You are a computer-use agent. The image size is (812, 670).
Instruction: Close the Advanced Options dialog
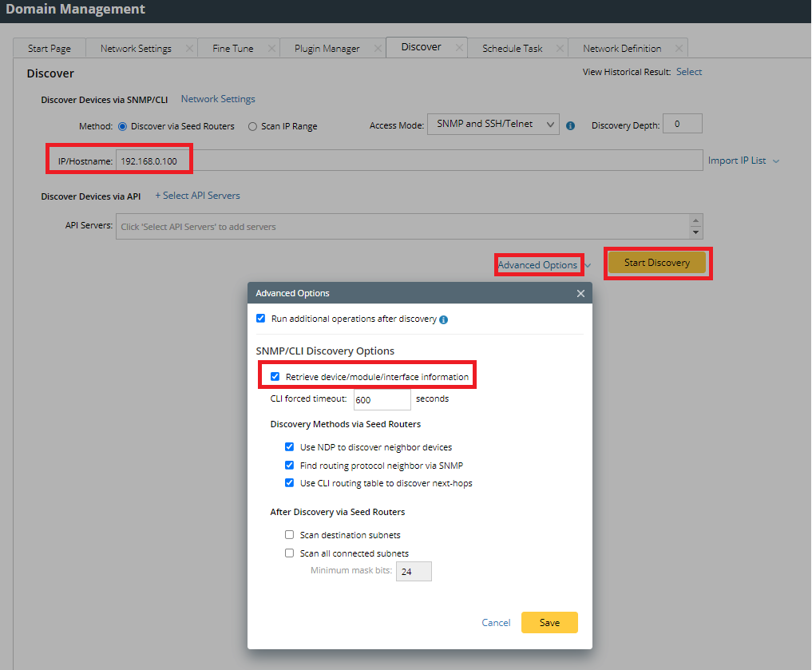click(580, 293)
